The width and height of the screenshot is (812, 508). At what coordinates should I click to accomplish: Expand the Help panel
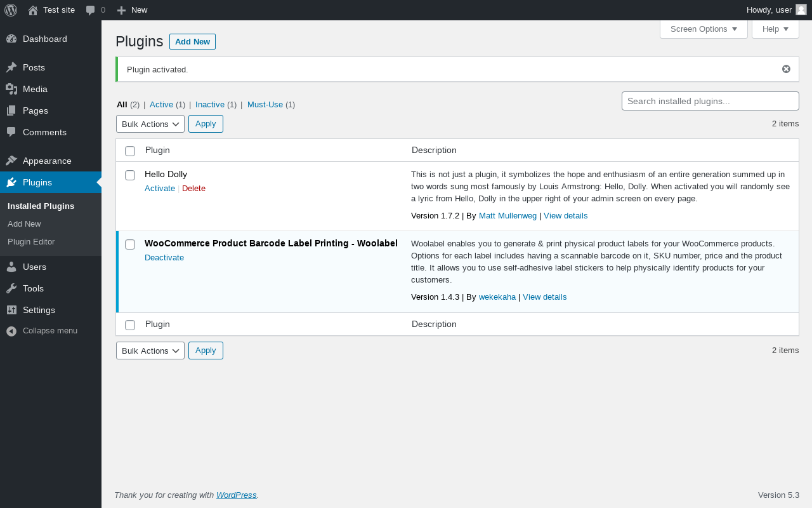pos(775,29)
